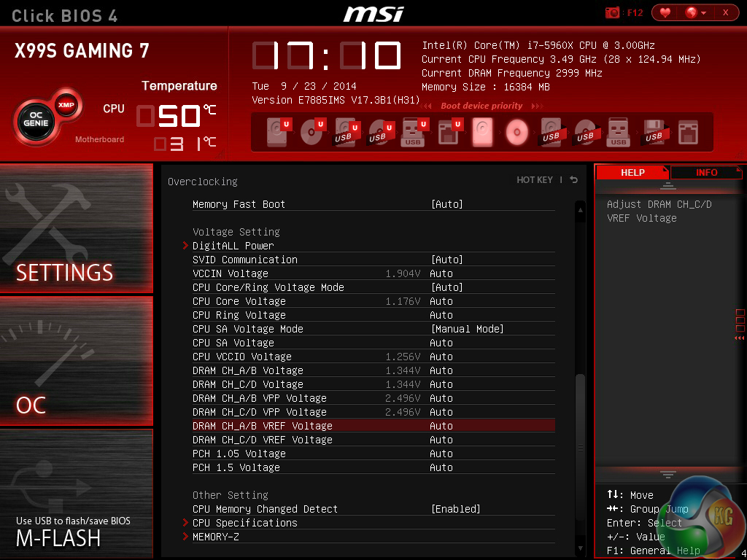This screenshot has height=560, width=747.
Task: Select the UEFI network boot device icon
Action: [x=449, y=132]
